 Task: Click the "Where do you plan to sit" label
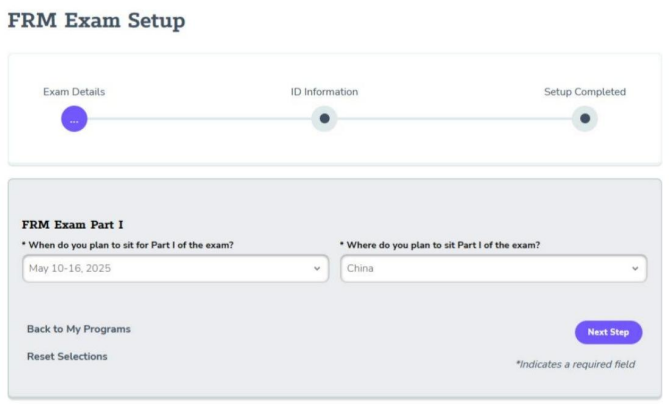click(440, 245)
